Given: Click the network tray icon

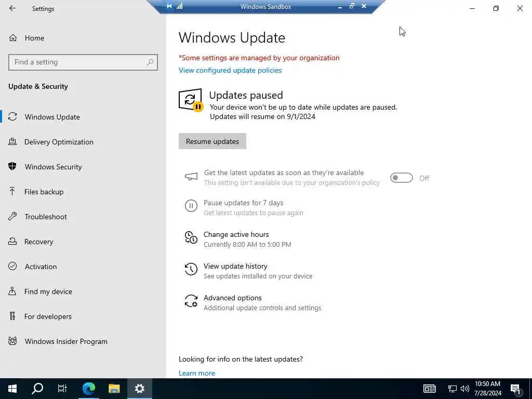Looking at the screenshot, I should tap(453, 389).
